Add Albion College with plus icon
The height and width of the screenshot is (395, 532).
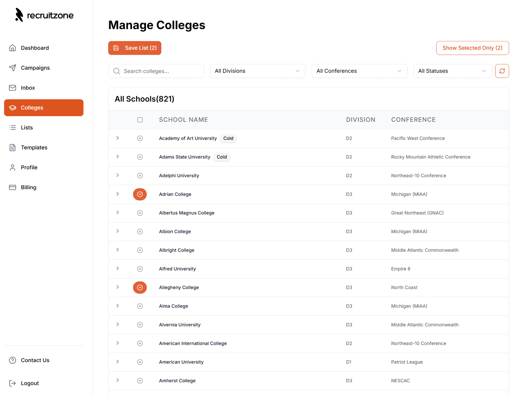tap(140, 232)
